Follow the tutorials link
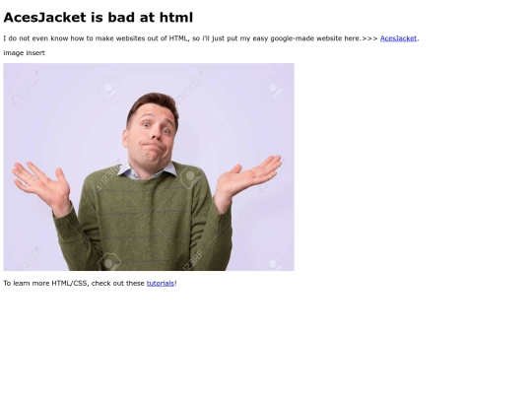 [x=161, y=283]
